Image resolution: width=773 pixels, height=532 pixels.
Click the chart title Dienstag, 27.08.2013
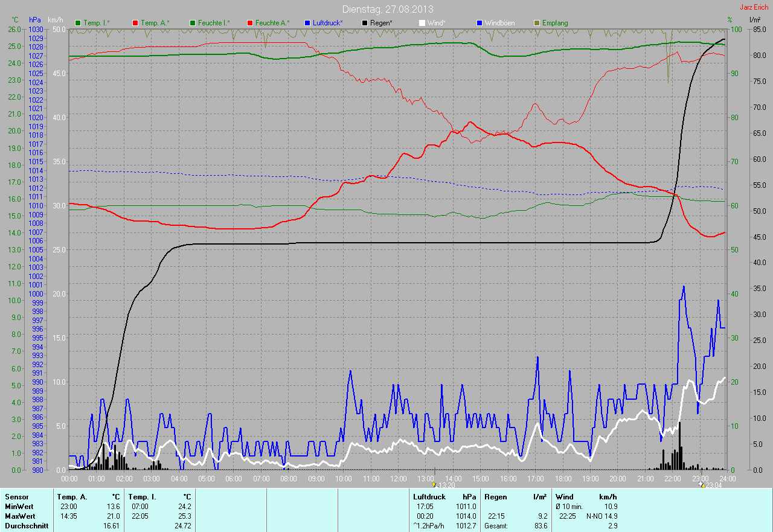click(x=387, y=9)
